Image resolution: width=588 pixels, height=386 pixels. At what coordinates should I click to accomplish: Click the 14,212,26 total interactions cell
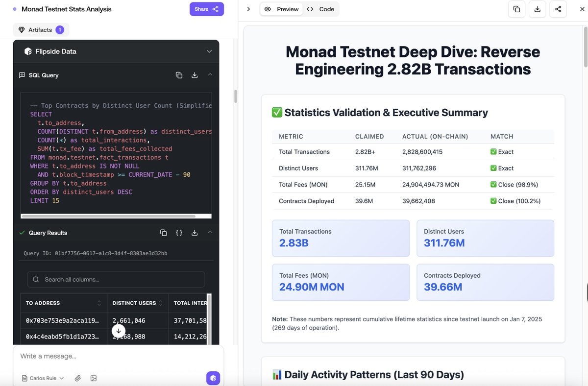coord(190,337)
